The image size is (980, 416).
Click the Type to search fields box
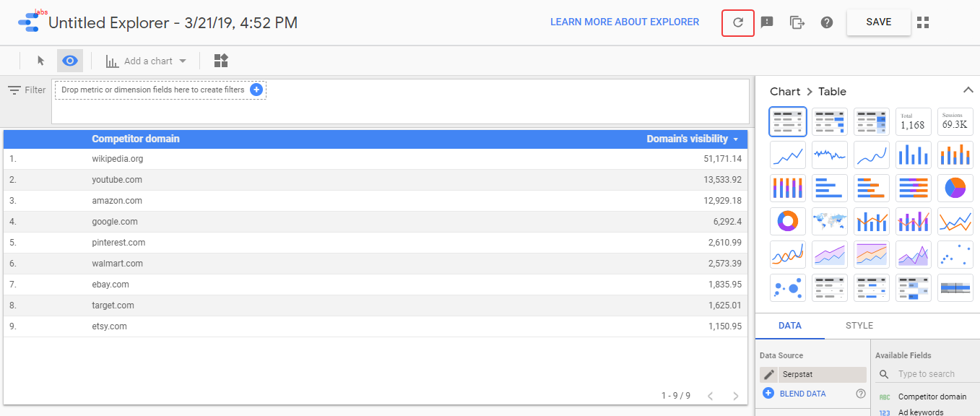tap(927, 374)
